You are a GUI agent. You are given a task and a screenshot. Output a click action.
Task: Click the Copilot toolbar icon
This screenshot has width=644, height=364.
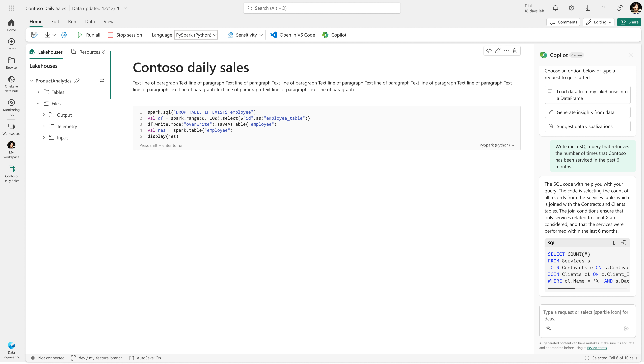334,35
